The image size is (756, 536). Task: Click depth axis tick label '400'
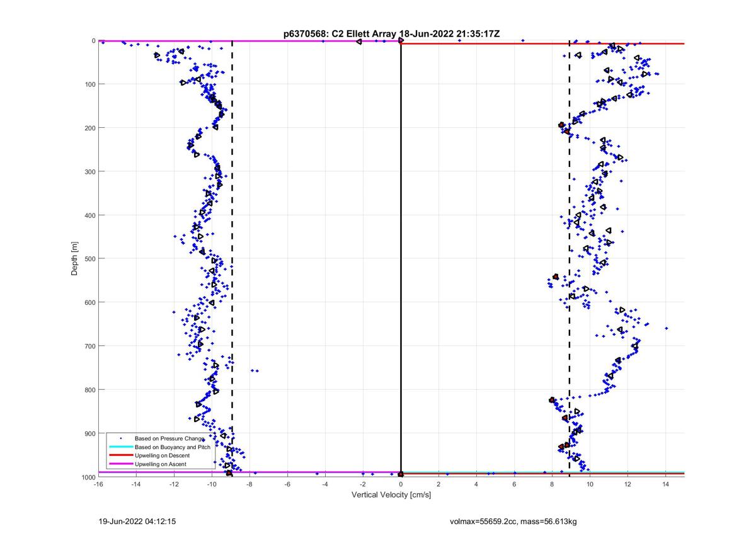click(89, 215)
